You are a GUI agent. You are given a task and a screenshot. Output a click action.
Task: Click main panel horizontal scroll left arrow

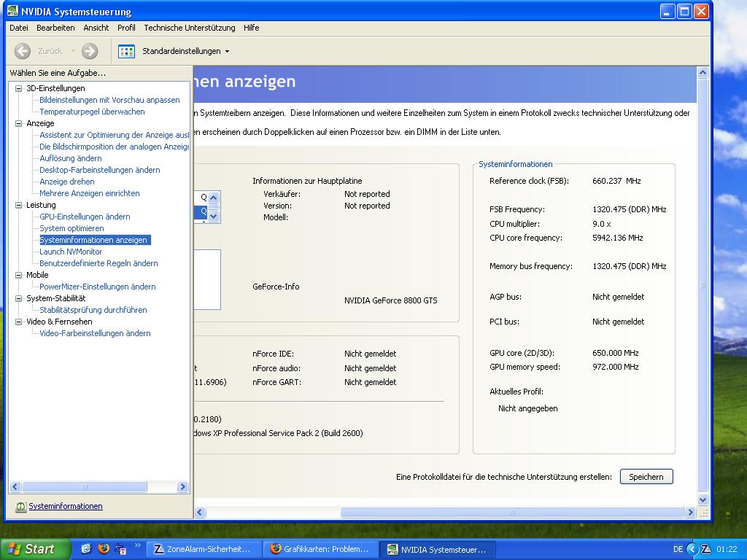[x=200, y=513]
